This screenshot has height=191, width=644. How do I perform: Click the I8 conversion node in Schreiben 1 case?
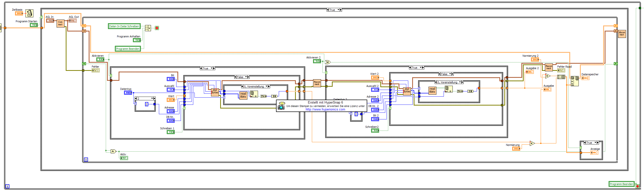coord(274,96)
